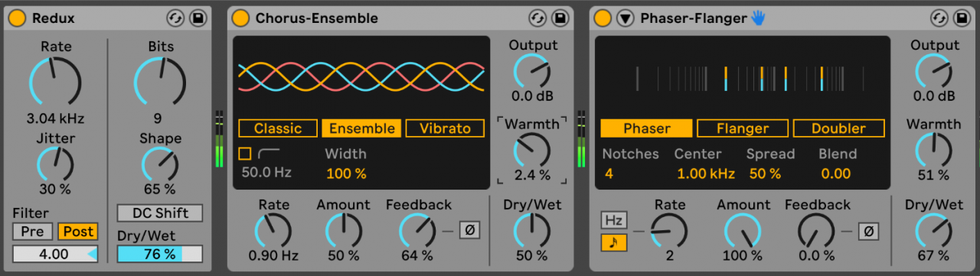Enable the high-pass filter checkbox at 50.0 Hz
The image size is (980, 276).
coord(245,153)
